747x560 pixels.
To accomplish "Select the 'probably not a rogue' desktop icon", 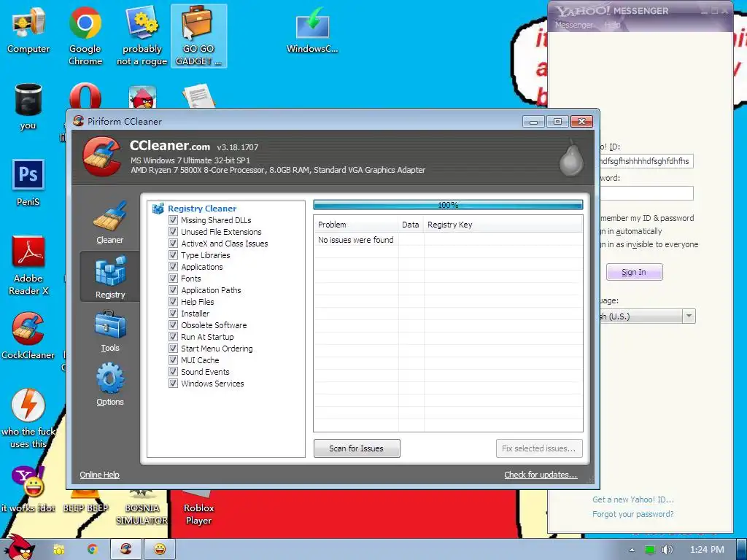I will point(142,36).
